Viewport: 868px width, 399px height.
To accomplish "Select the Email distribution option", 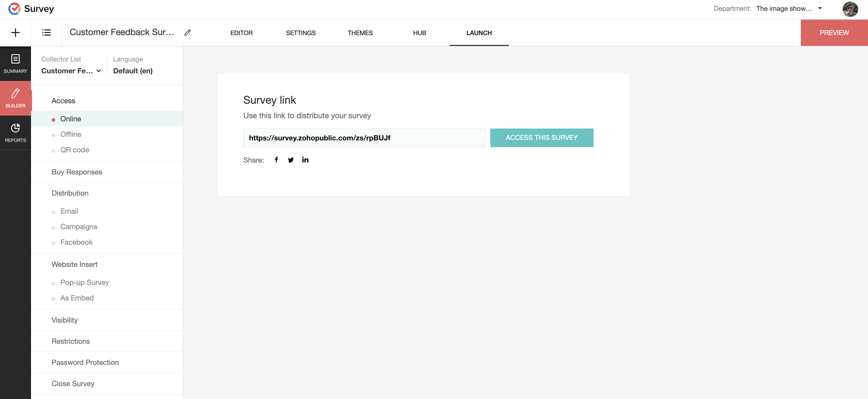I will click(x=69, y=211).
